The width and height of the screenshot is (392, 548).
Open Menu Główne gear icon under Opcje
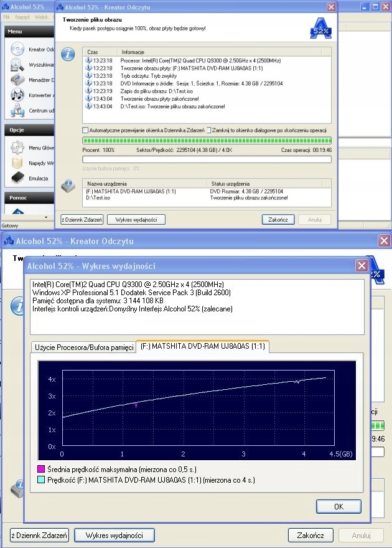tap(17, 148)
